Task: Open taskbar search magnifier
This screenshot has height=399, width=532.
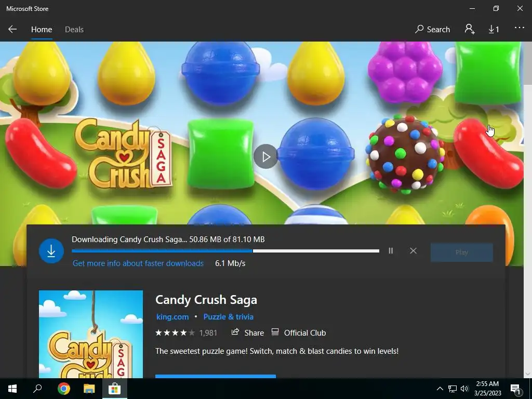Action: pos(37,389)
